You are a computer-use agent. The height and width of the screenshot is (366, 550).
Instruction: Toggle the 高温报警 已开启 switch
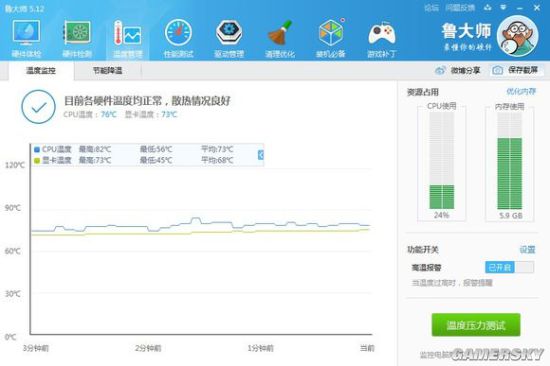click(509, 267)
